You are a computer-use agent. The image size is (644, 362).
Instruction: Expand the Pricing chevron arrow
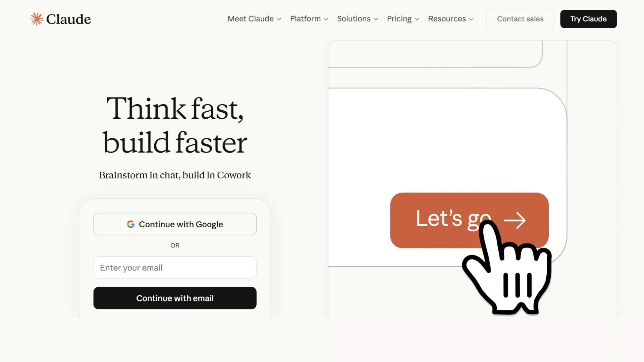pyautogui.click(x=417, y=19)
